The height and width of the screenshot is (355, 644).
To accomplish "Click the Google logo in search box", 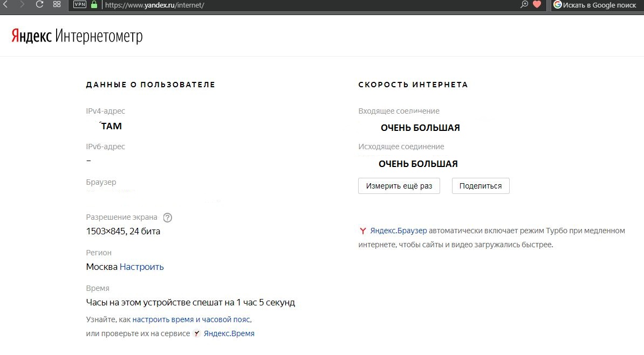I will [558, 5].
